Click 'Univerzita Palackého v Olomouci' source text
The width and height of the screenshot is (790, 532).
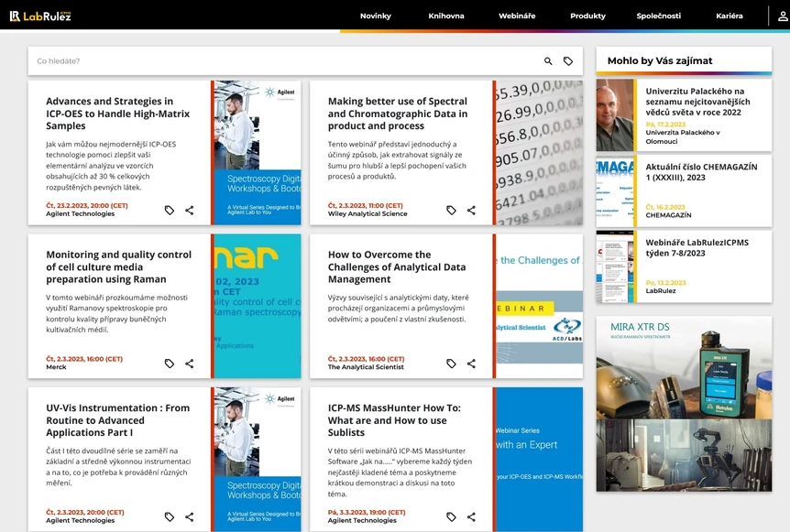(x=683, y=137)
